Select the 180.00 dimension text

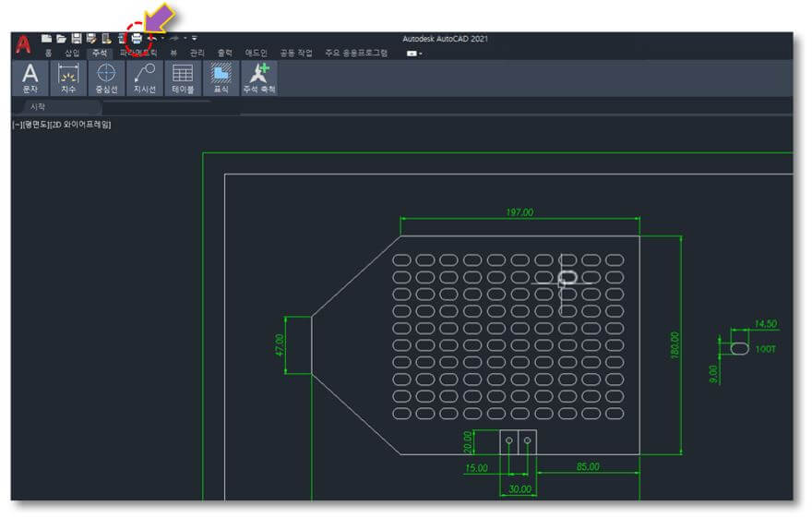click(x=675, y=345)
